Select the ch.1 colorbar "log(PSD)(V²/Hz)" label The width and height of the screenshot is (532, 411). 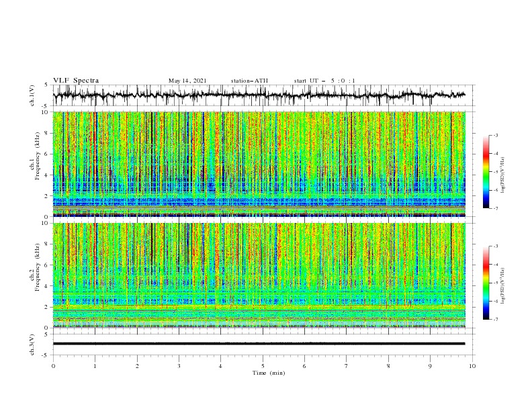(x=502, y=175)
